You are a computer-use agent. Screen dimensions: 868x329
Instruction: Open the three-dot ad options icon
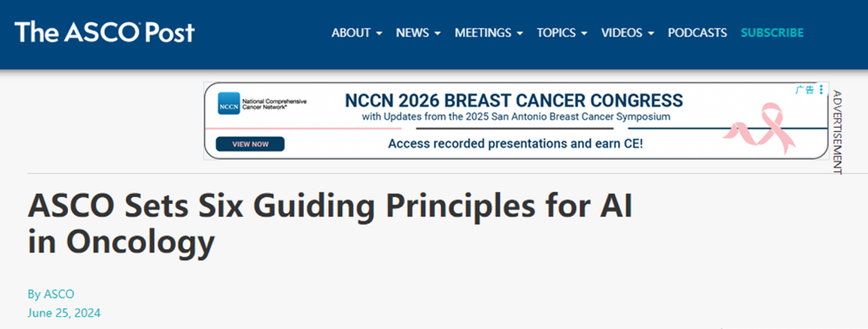821,89
